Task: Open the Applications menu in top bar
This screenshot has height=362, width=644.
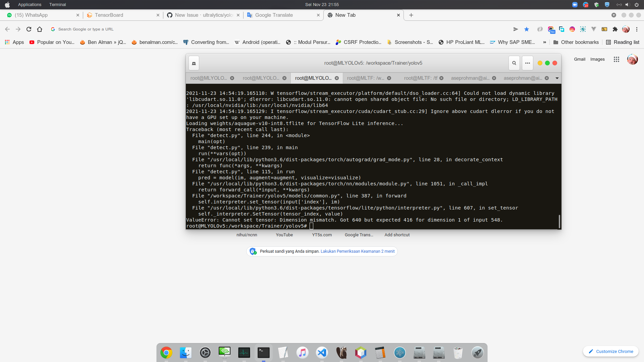Action: [x=30, y=5]
